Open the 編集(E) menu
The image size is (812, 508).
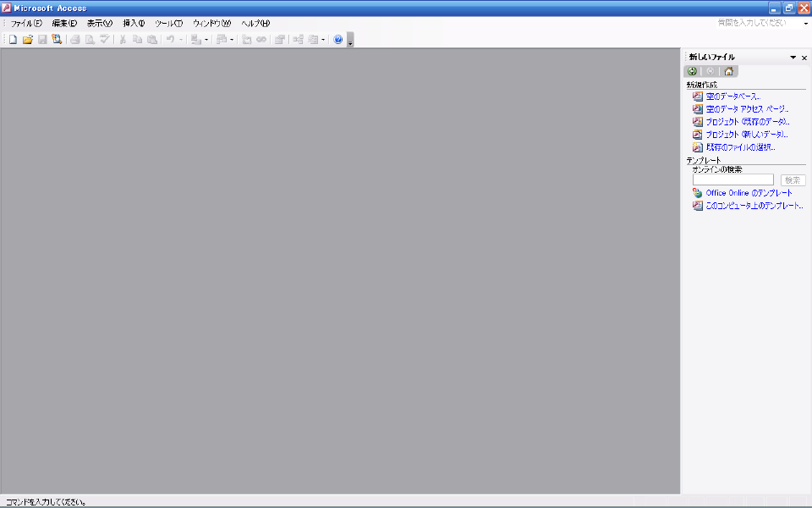(x=64, y=24)
